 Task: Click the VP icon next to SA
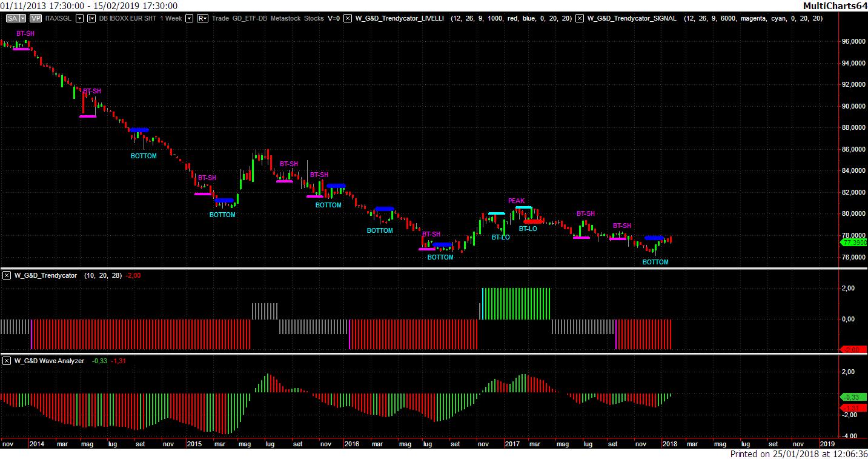35,18
